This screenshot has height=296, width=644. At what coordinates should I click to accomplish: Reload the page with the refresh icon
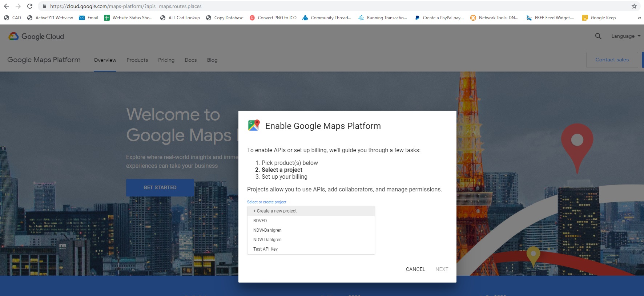[30, 6]
